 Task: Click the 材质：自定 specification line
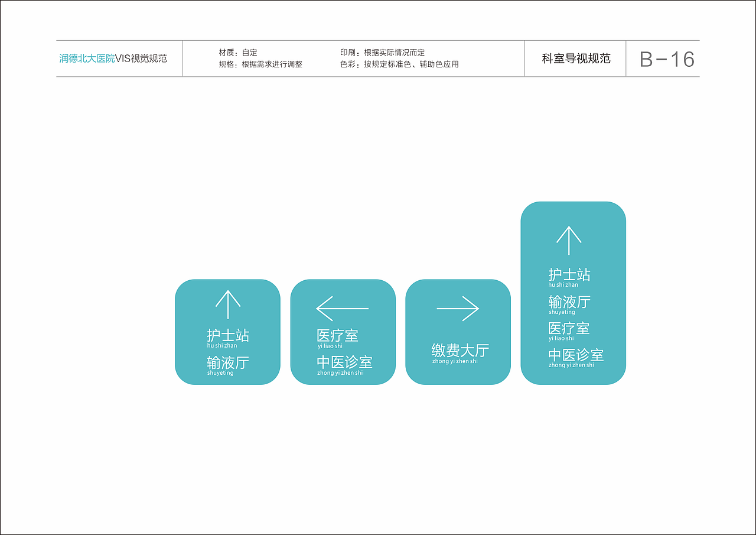[237, 52]
